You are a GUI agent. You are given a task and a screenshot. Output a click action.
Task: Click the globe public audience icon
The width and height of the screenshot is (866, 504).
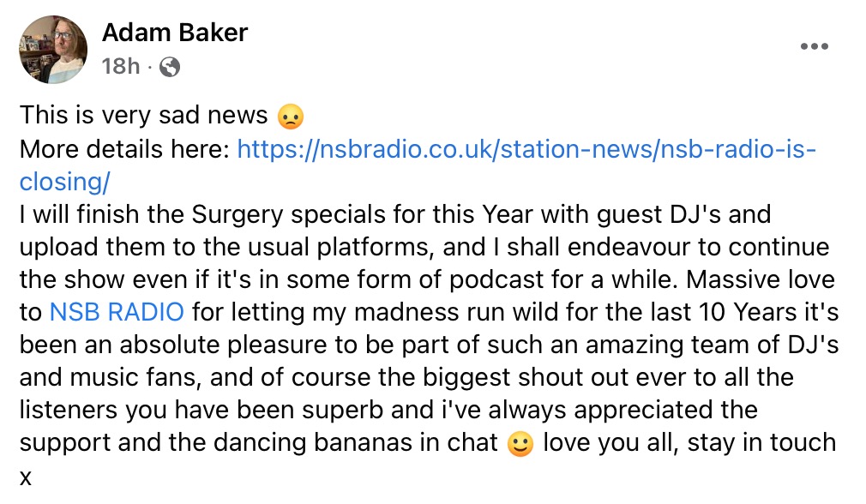click(170, 66)
